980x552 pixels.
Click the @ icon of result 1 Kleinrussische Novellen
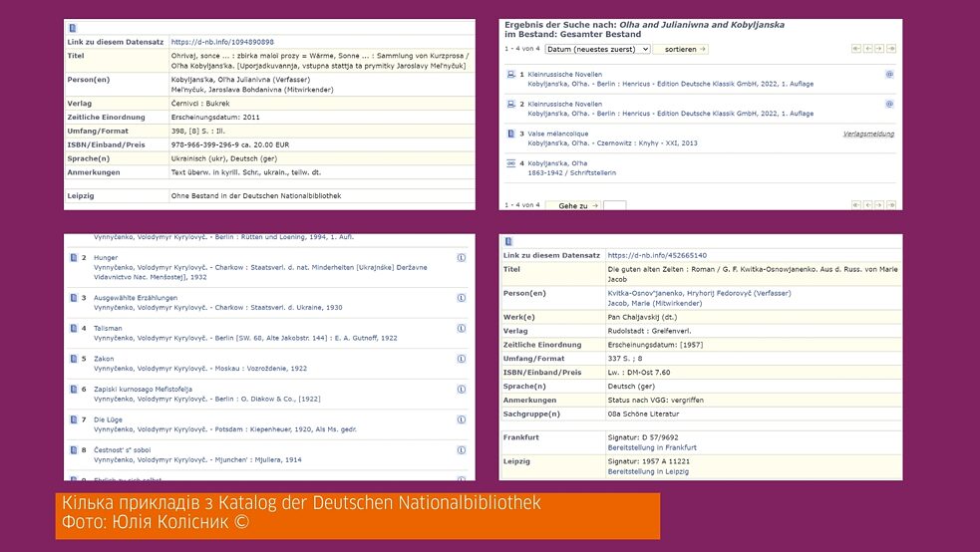pos(889,75)
